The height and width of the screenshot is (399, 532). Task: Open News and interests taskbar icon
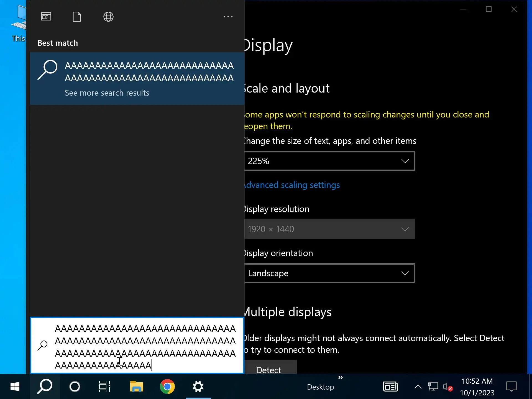tap(390, 387)
